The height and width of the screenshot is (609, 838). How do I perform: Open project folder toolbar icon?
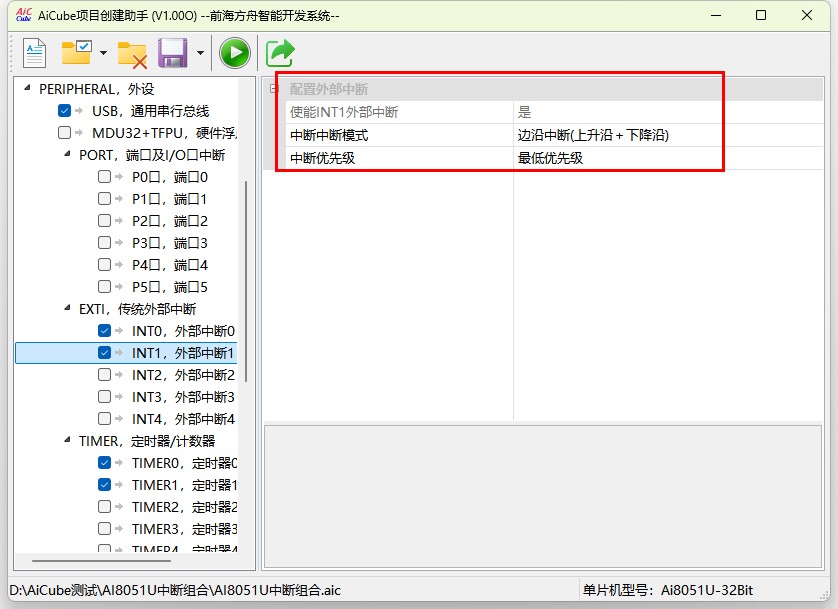[76, 53]
